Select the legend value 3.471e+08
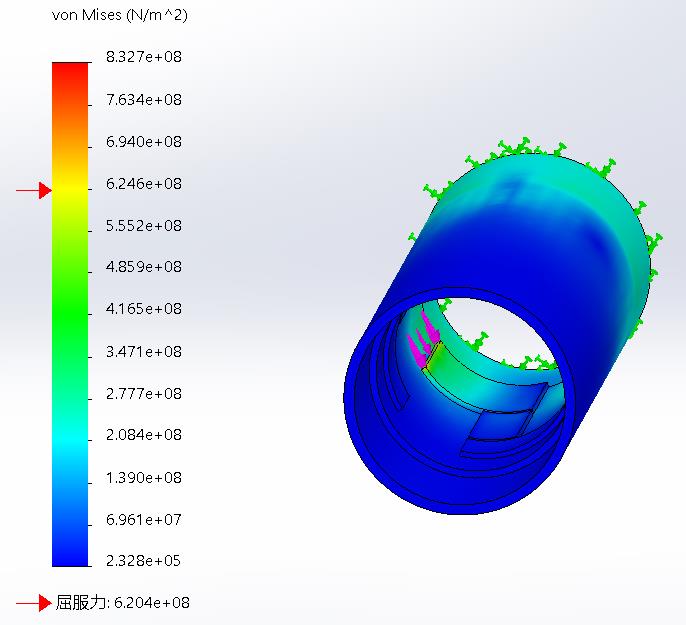686x625 pixels. pyautogui.click(x=144, y=352)
